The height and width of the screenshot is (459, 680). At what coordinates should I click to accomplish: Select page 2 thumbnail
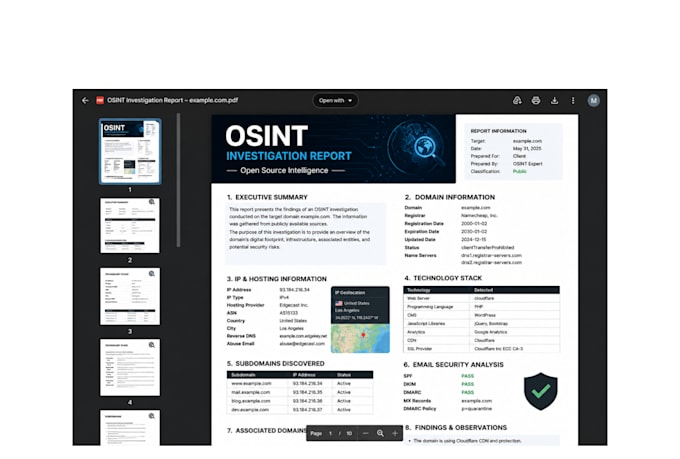tap(130, 226)
